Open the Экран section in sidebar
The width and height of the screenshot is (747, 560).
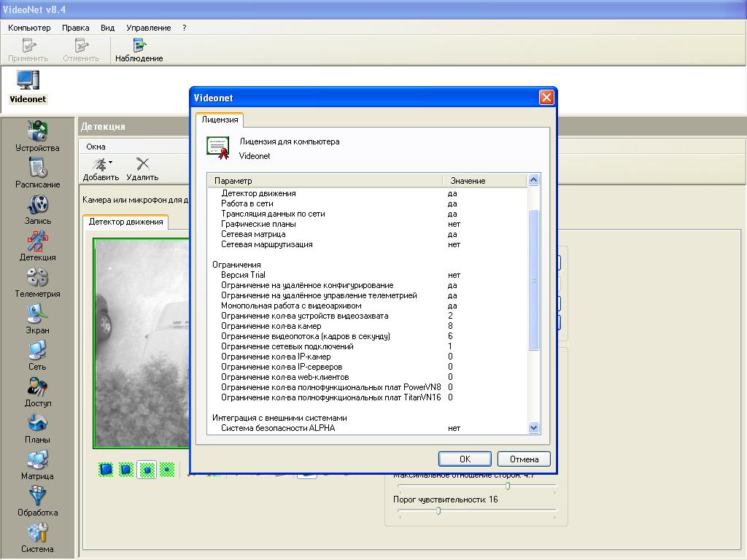click(37, 319)
